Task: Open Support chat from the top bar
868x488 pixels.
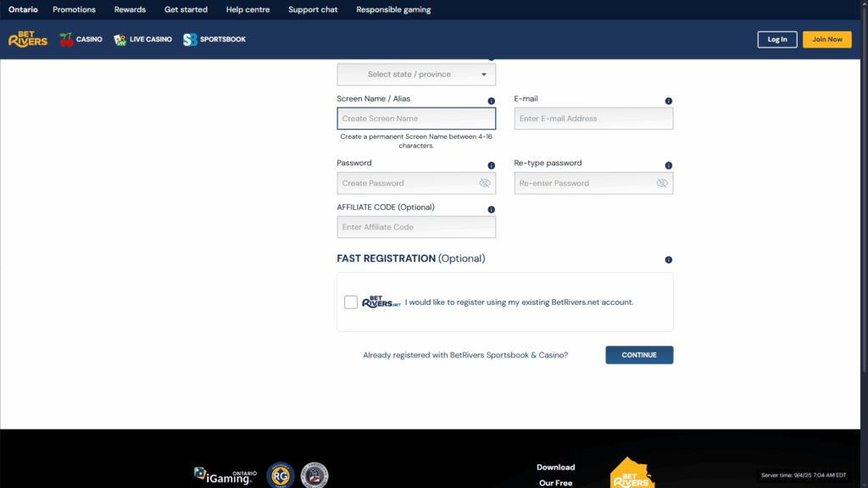Action: tap(313, 9)
